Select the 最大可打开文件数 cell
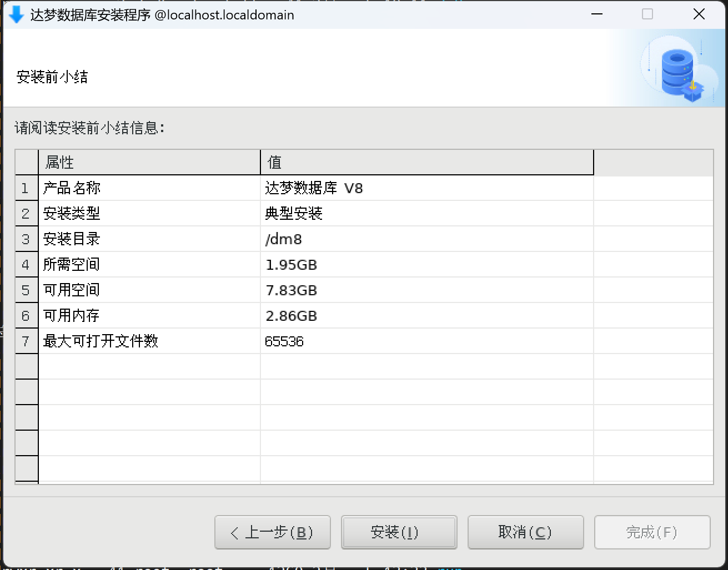The height and width of the screenshot is (570, 728). pyautogui.click(x=149, y=341)
